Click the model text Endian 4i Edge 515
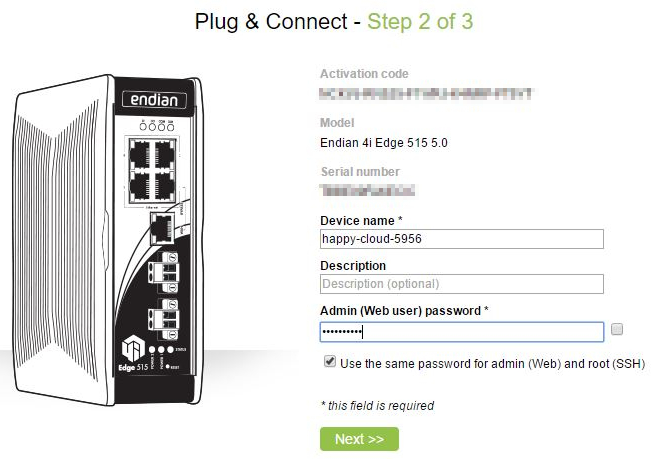This screenshot has width=655, height=459. 384,143
